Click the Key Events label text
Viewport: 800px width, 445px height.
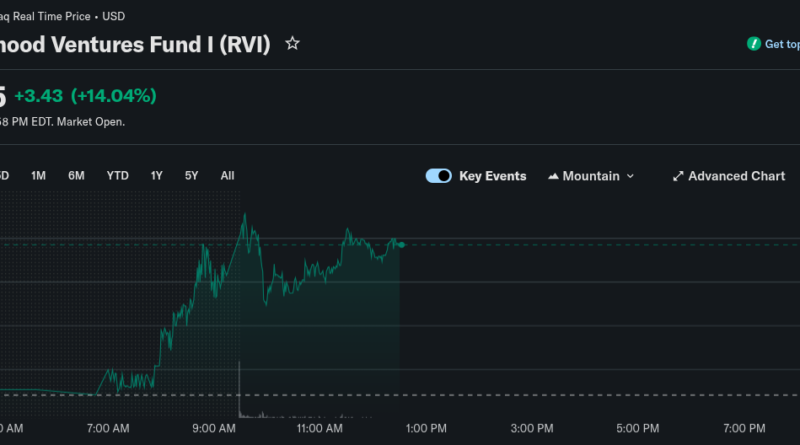[x=492, y=176]
